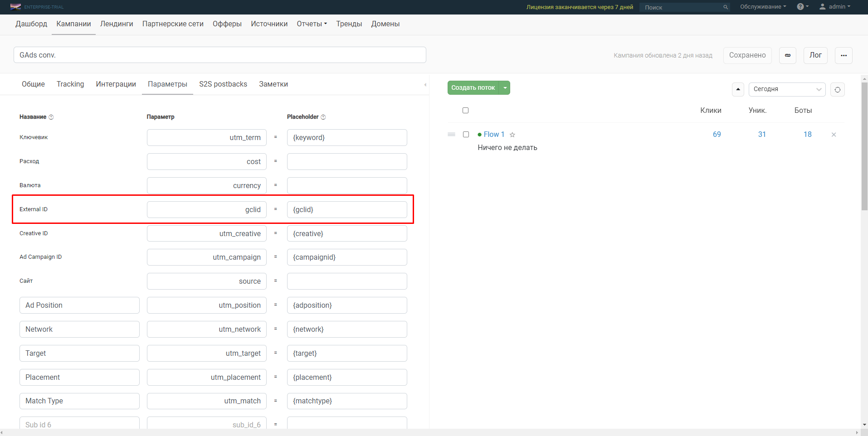Click the search magnifier icon

pos(726,7)
